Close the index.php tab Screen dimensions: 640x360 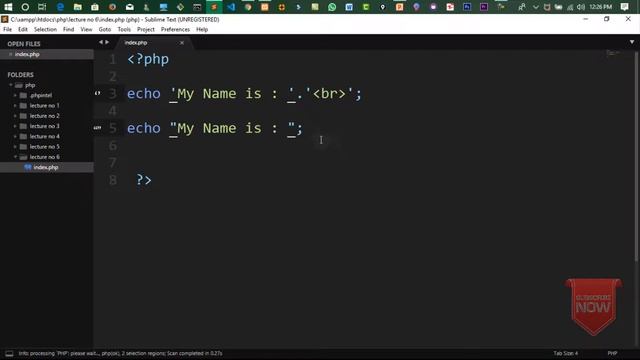pos(182,43)
